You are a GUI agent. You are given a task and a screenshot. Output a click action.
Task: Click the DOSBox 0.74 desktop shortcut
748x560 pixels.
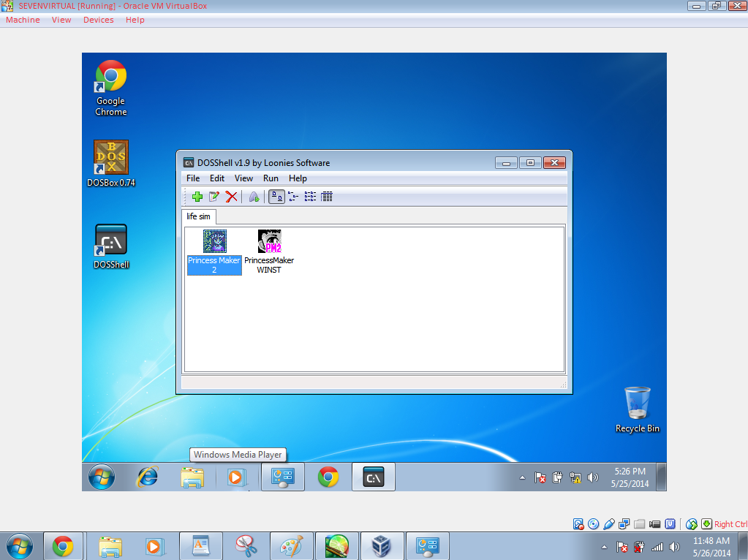(110, 164)
